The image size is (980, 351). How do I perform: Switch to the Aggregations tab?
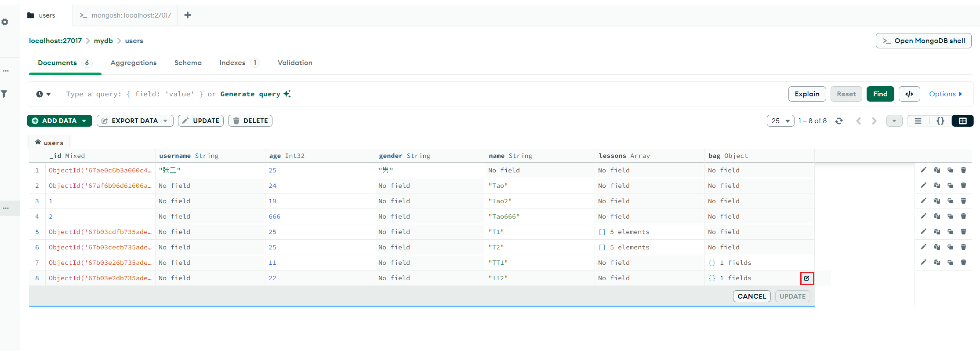133,63
